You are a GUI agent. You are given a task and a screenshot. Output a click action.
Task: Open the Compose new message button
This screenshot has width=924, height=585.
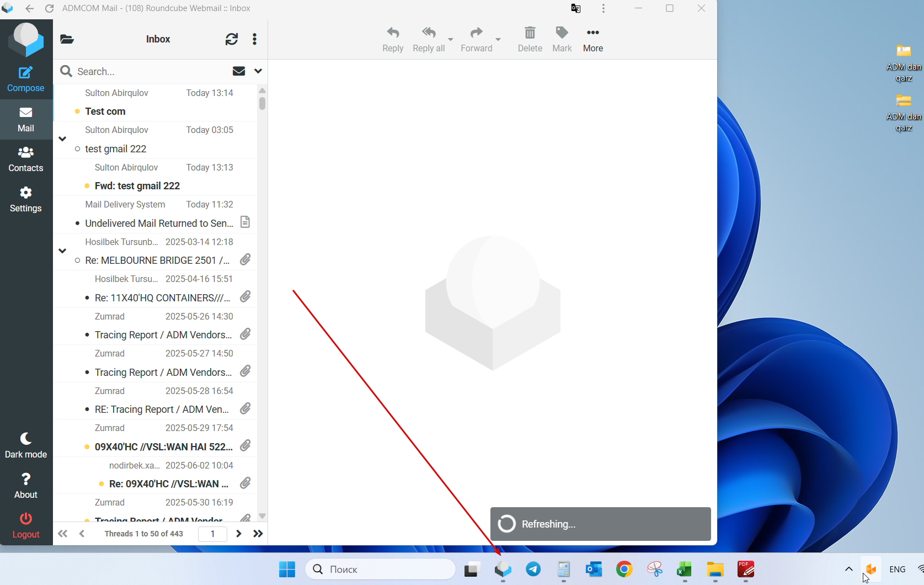pyautogui.click(x=26, y=79)
